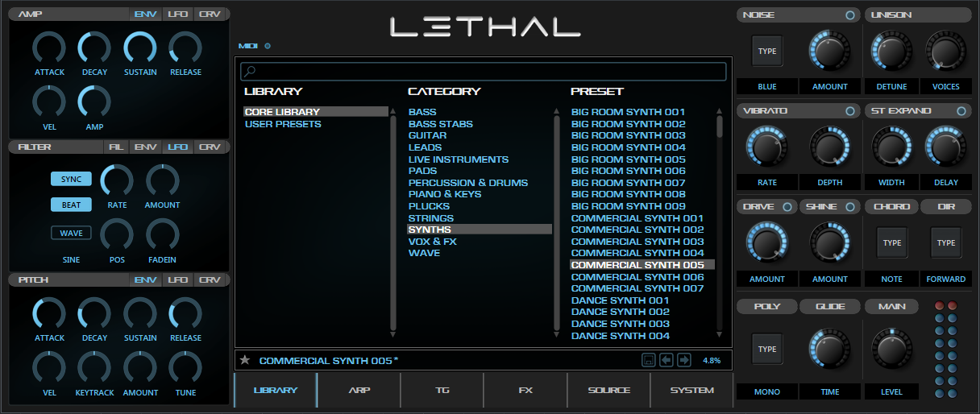
Task: Toggle the filter SYNC button
Action: click(71, 179)
